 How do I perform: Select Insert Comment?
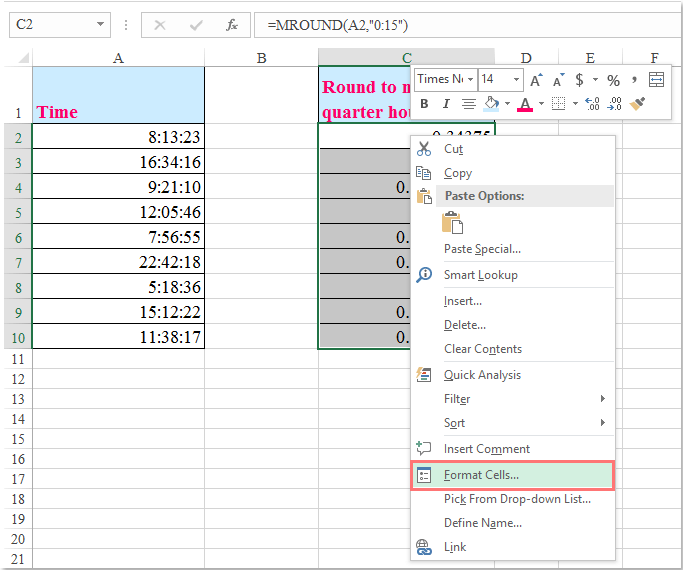click(513, 449)
